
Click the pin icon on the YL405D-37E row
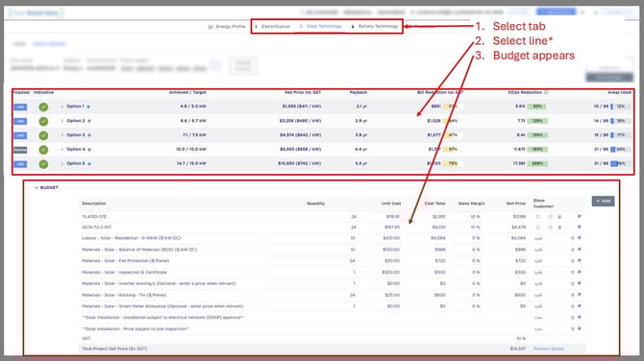coord(580,216)
